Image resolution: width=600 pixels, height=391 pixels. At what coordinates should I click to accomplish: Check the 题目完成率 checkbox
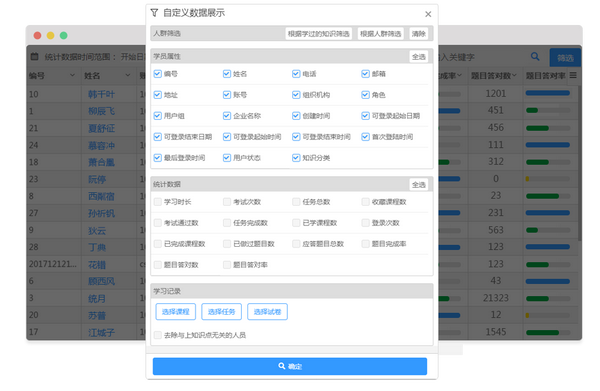pos(365,244)
